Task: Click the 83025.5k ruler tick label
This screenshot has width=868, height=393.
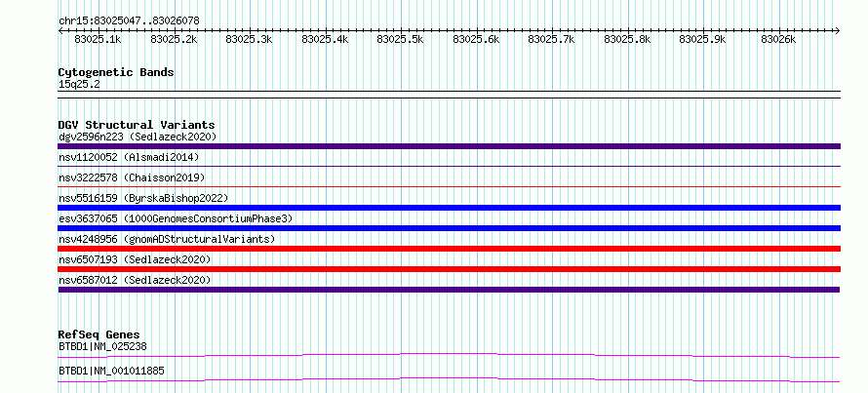Action: click(400, 40)
